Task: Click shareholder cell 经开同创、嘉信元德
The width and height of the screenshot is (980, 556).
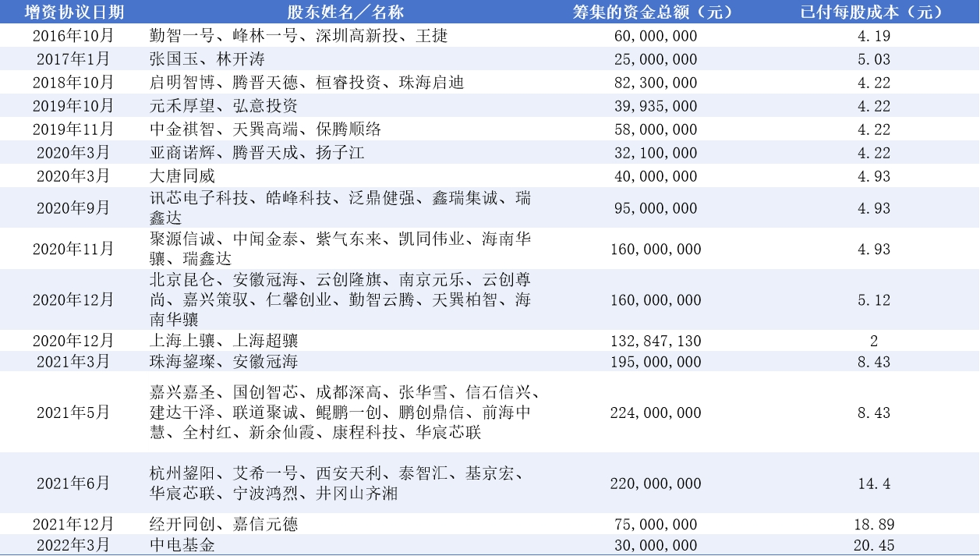Action: pos(224,524)
